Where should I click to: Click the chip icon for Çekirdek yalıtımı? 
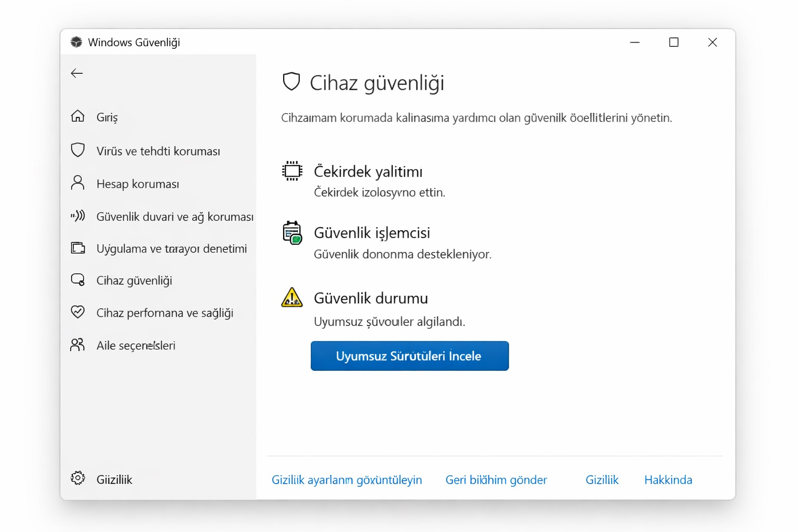[x=292, y=171]
